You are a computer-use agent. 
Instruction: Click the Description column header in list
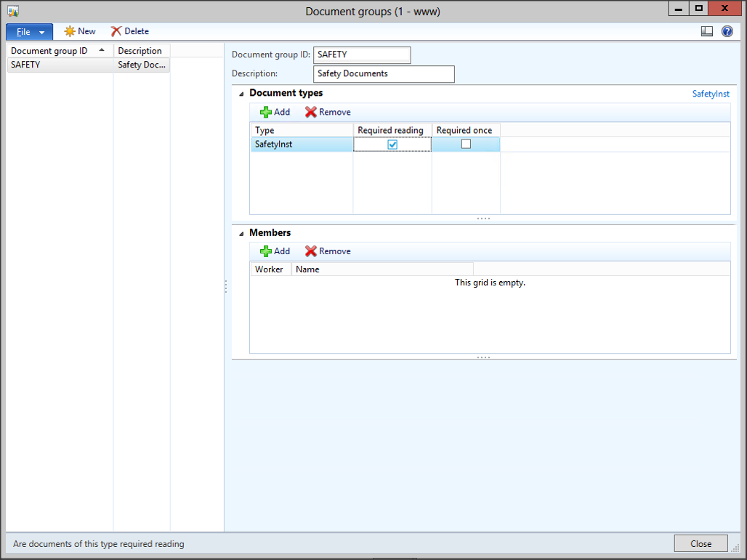141,51
